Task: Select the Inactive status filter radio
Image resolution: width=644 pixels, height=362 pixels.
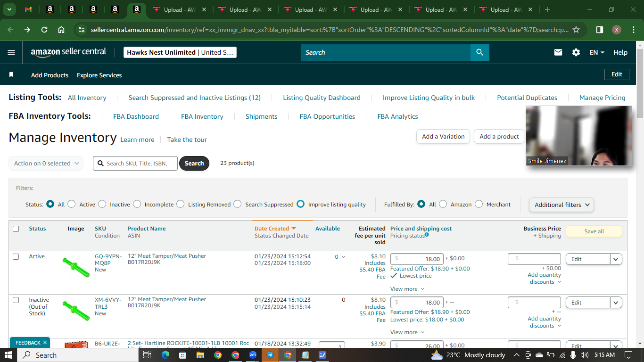Action: click(102, 204)
